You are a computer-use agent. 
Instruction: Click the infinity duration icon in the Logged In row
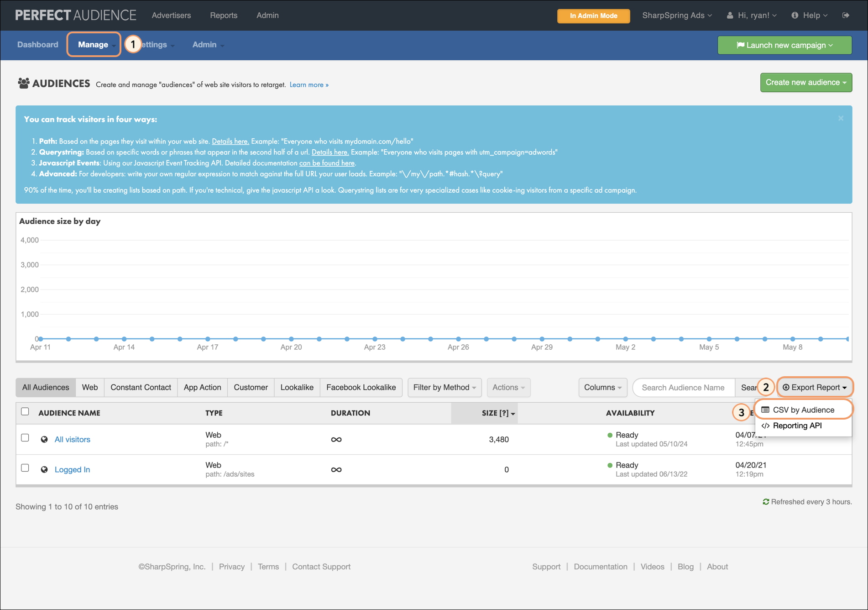(x=336, y=469)
